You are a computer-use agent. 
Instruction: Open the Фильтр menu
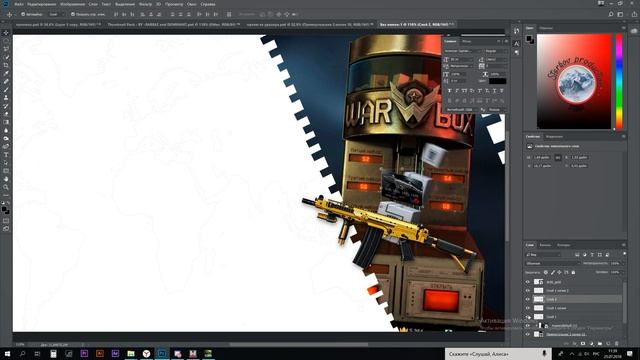coord(145,4)
